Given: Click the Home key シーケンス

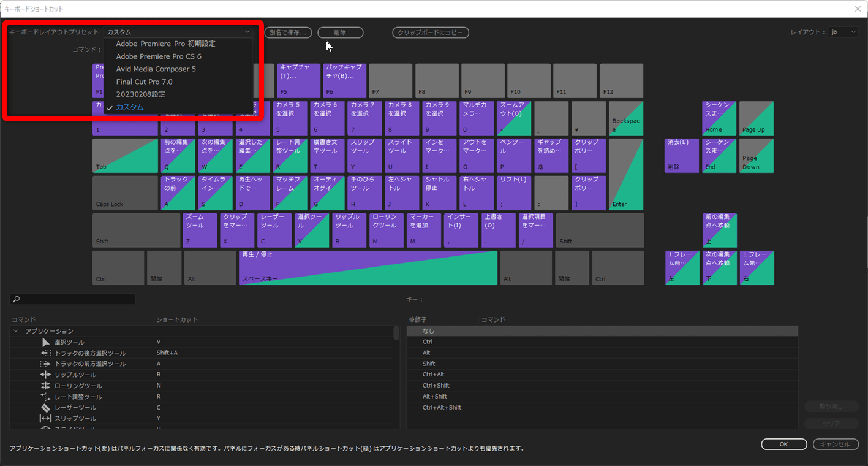Looking at the screenshot, I should 719,118.
